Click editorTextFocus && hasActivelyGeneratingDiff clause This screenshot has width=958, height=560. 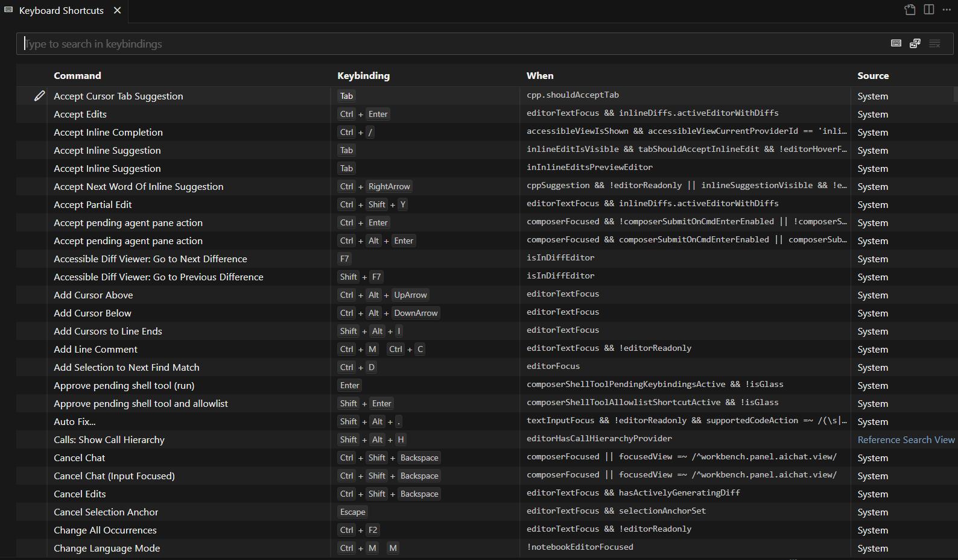click(x=633, y=492)
